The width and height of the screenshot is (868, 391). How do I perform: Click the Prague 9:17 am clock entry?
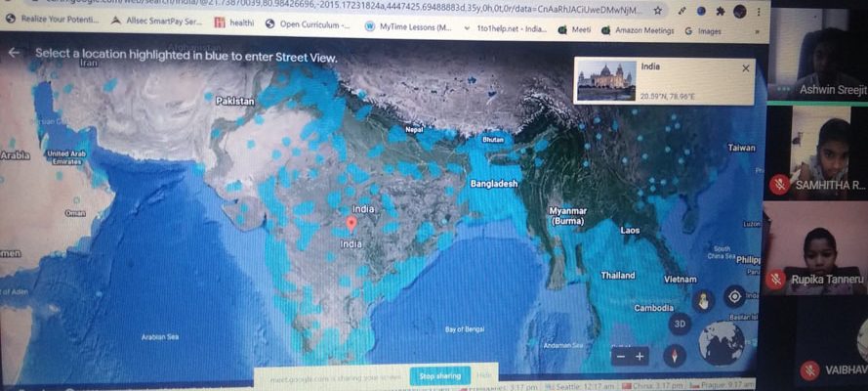(722, 384)
